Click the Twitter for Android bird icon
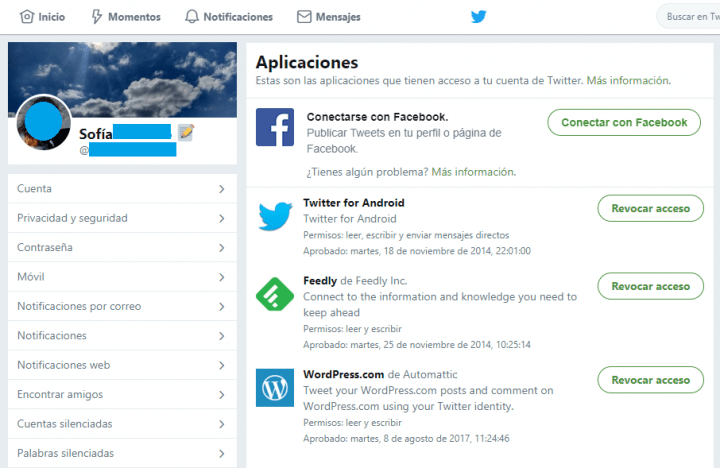This screenshot has height=468, width=720. coord(275,216)
